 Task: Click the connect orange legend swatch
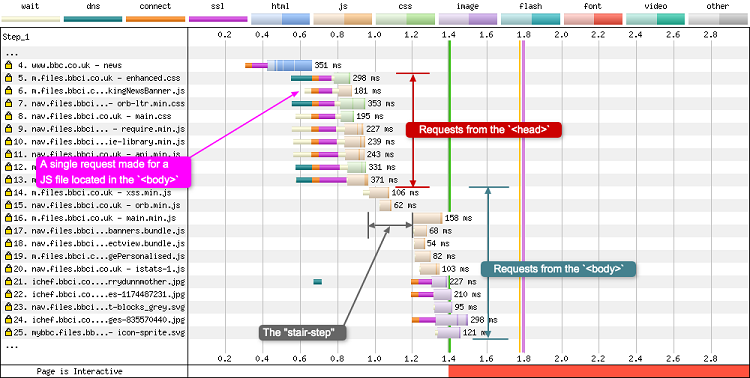point(155,19)
